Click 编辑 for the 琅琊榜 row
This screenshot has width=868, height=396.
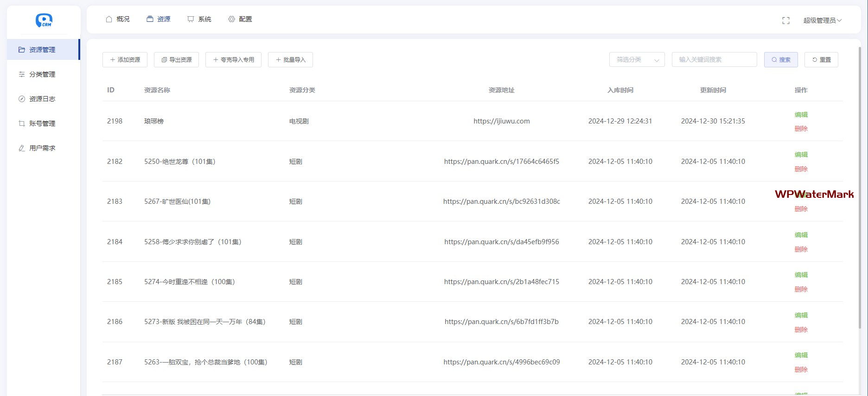[801, 115]
